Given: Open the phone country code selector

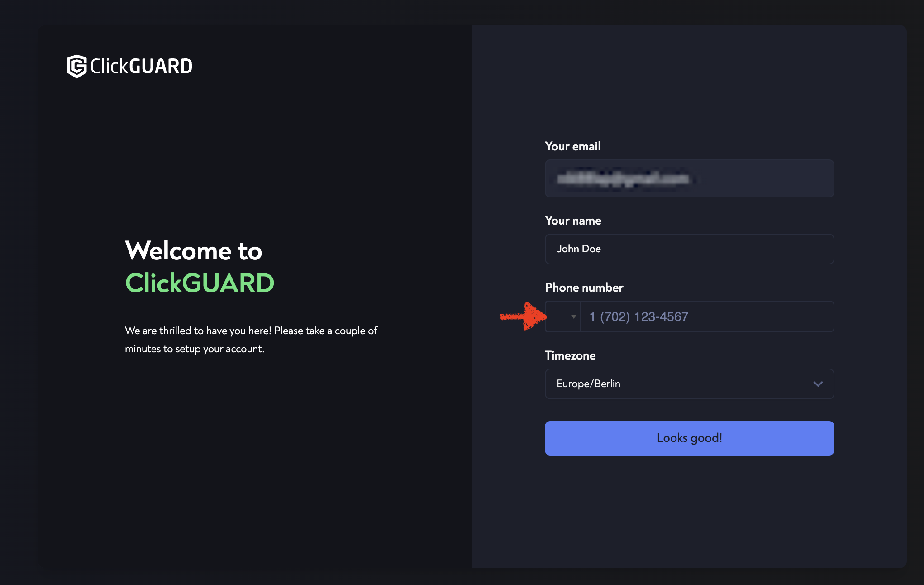Looking at the screenshot, I should (563, 316).
